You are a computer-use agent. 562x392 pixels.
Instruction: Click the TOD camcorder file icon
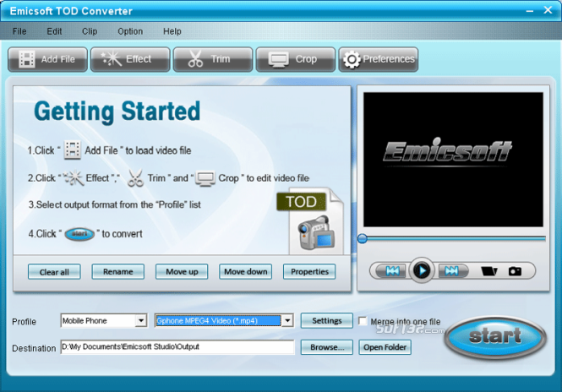click(x=311, y=221)
